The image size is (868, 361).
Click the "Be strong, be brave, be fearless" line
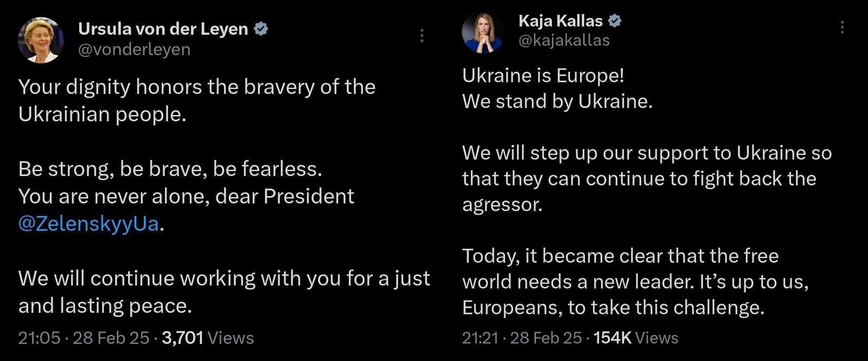point(170,169)
